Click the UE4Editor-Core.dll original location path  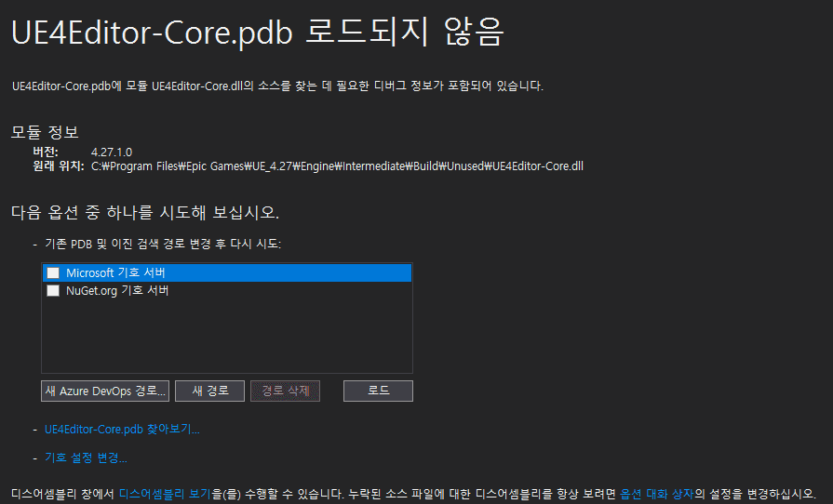point(337,166)
